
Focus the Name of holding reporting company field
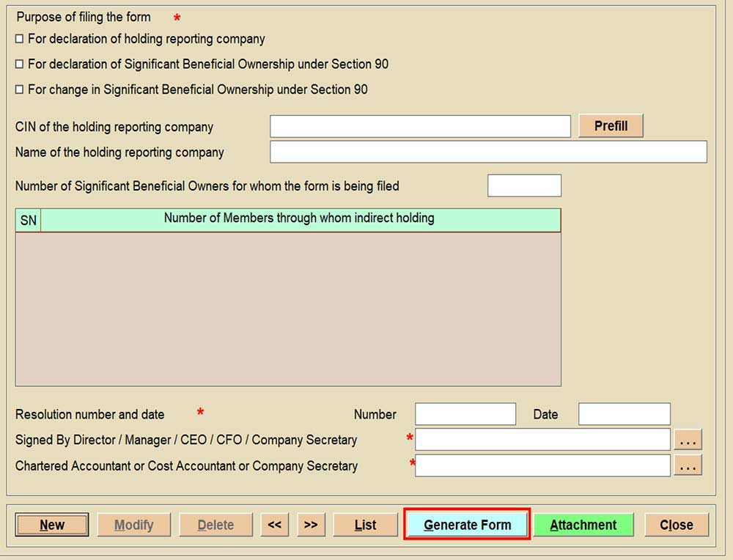(x=488, y=152)
